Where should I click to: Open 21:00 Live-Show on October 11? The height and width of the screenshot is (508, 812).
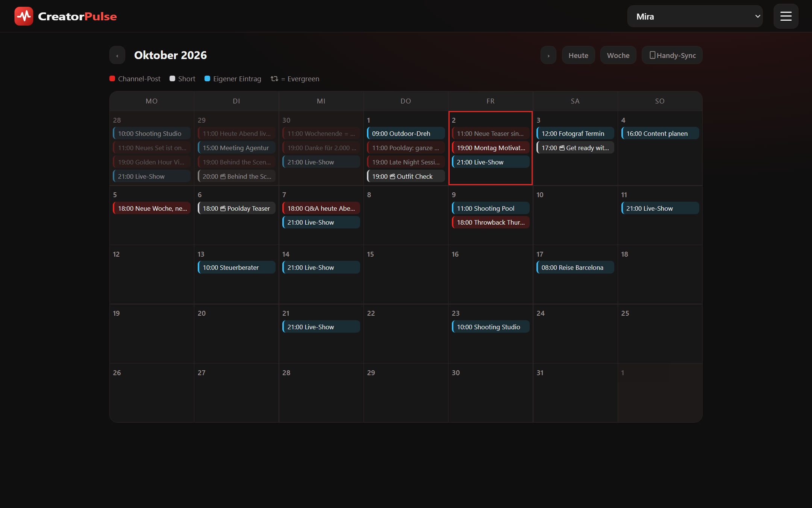660,208
